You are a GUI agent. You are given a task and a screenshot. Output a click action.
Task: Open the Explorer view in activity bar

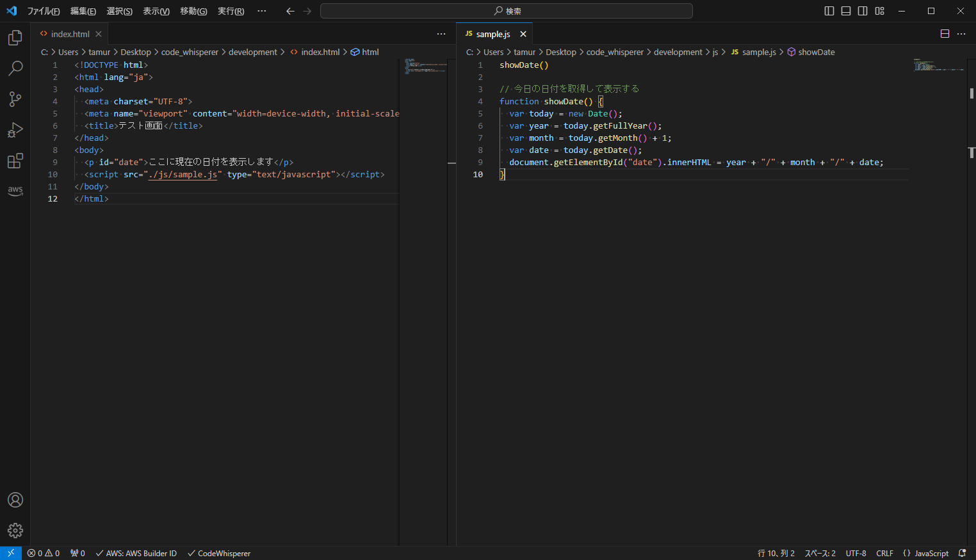coord(15,38)
